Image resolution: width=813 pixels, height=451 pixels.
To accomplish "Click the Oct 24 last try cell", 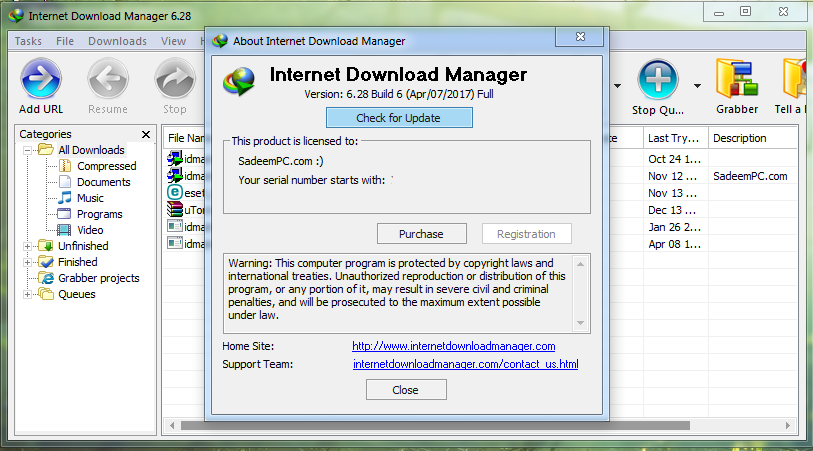I will [x=675, y=159].
